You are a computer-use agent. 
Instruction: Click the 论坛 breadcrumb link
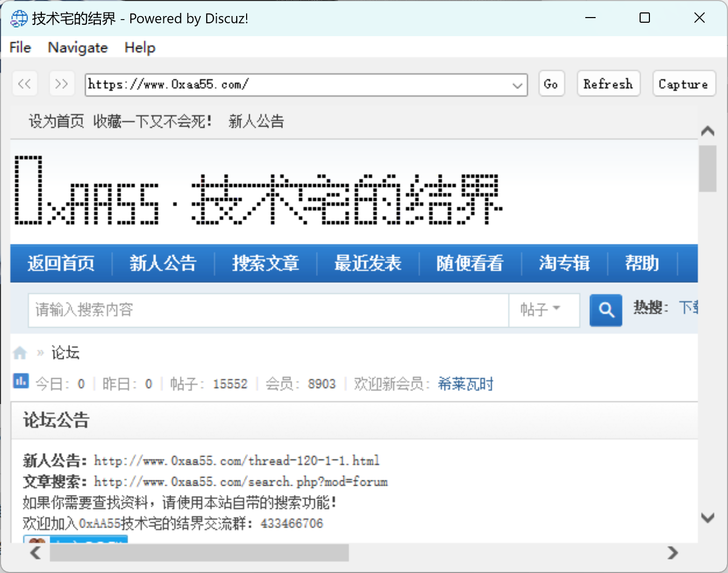pyautogui.click(x=65, y=353)
